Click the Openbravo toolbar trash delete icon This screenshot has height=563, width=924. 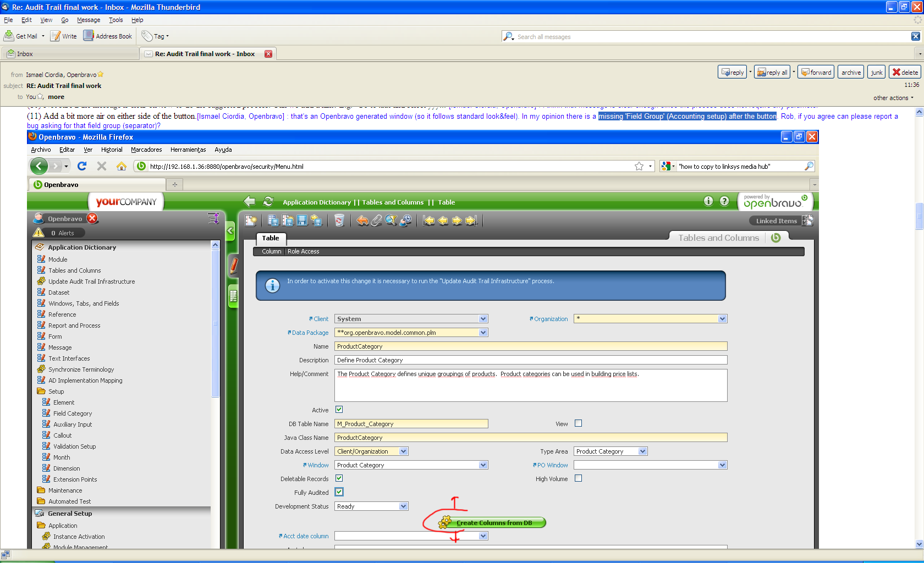coord(339,220)
